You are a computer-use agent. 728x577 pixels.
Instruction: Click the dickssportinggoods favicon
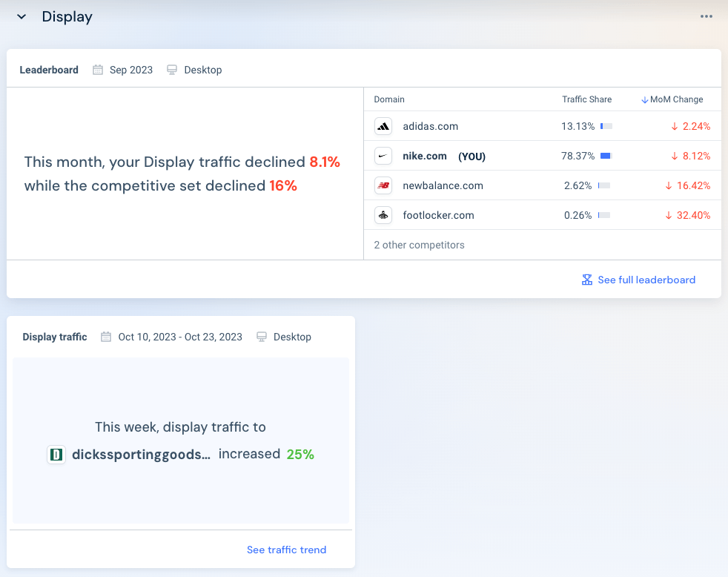56,455
